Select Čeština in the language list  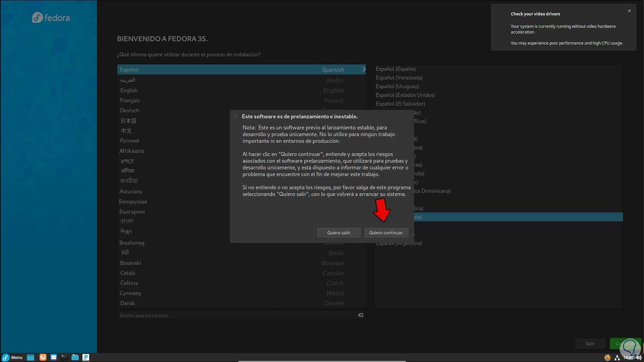pyautogui.click(x=241, y=283)
